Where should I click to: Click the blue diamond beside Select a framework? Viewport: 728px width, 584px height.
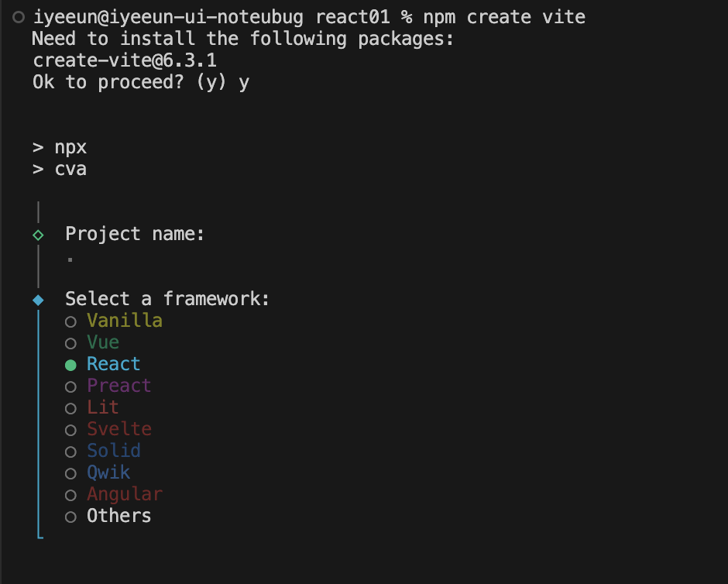[39, 301]
